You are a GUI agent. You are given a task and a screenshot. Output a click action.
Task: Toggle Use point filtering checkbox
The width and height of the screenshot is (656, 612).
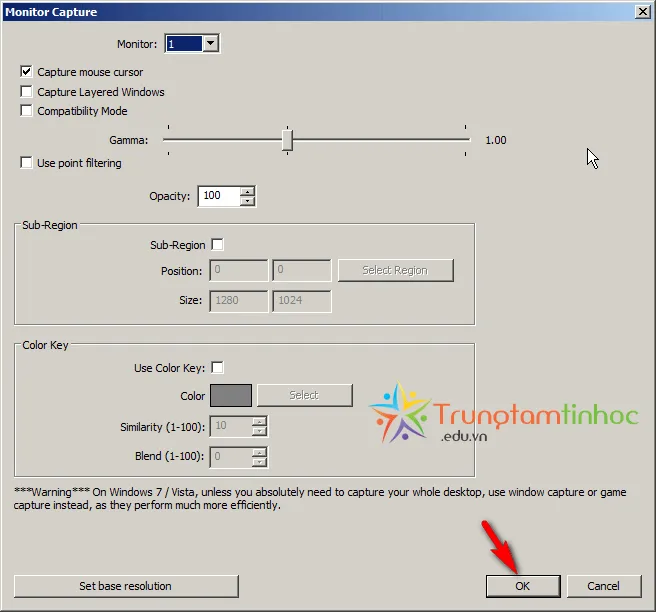point(27,163)
